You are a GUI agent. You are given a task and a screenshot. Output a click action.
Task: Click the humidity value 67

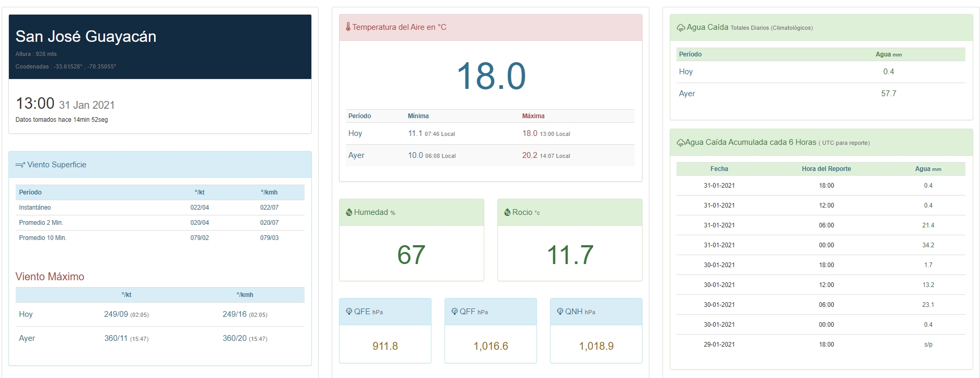(411, 255)
